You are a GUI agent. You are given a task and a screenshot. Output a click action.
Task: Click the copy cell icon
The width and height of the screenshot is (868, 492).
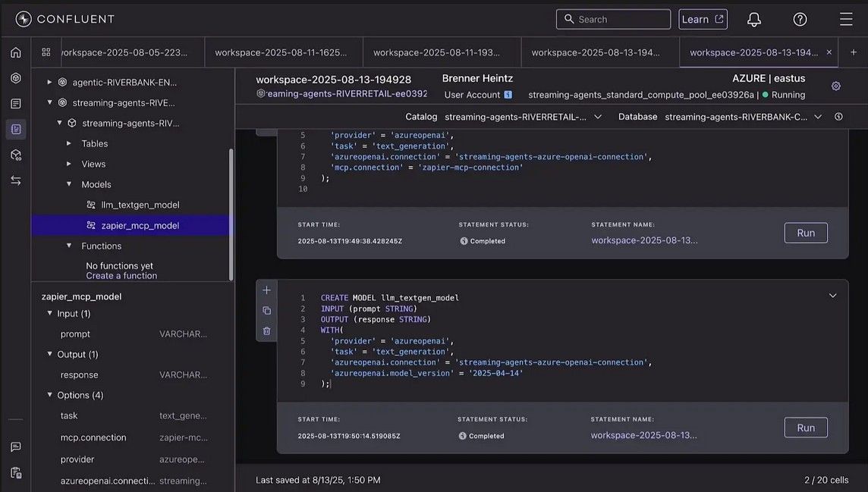click(266, 311)
